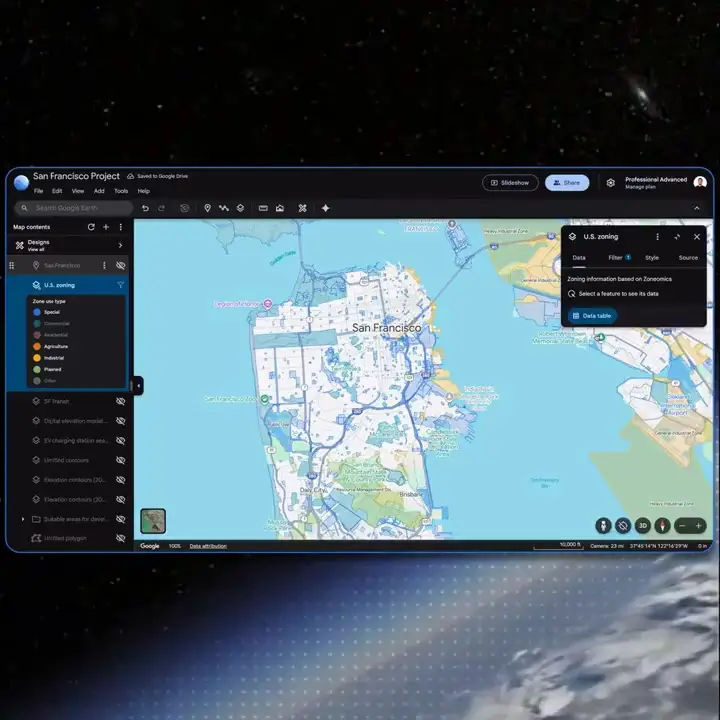Click the compass north icon
Image resolution: width=720 pixels, height=720 pixels.
point(662,526)
